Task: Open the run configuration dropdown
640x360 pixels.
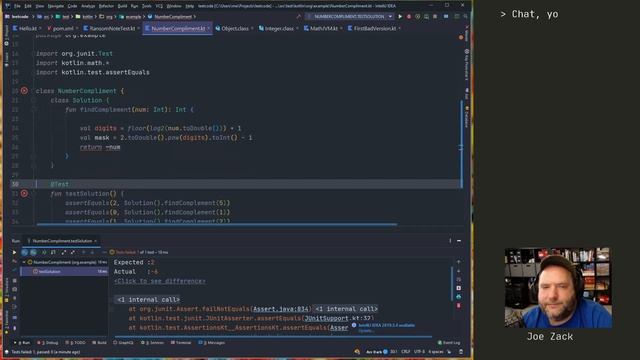Action: [350, 17]
